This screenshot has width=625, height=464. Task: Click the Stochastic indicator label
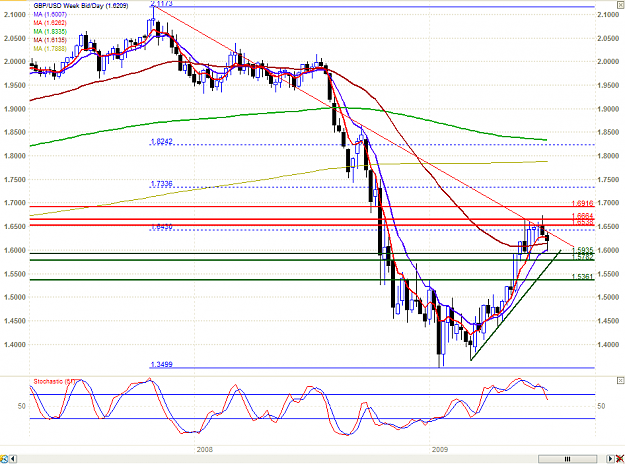(x=54, y=382)
